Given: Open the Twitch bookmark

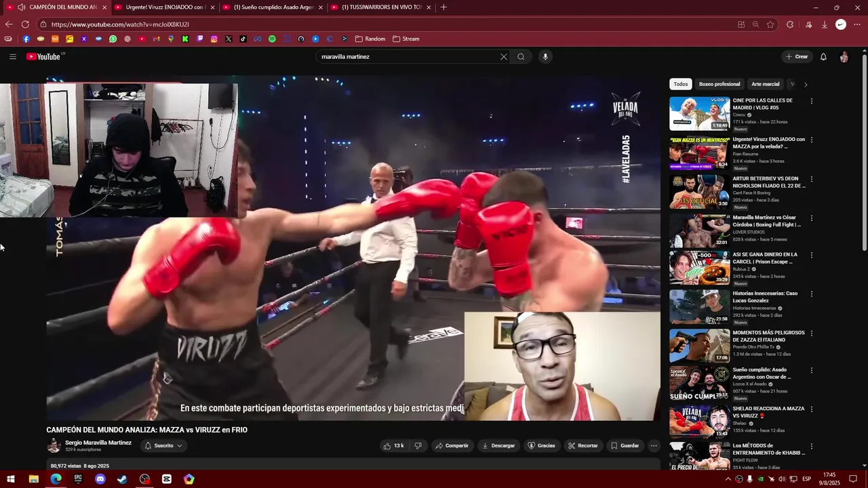Looking at the screenshot, I should point(199,39).
